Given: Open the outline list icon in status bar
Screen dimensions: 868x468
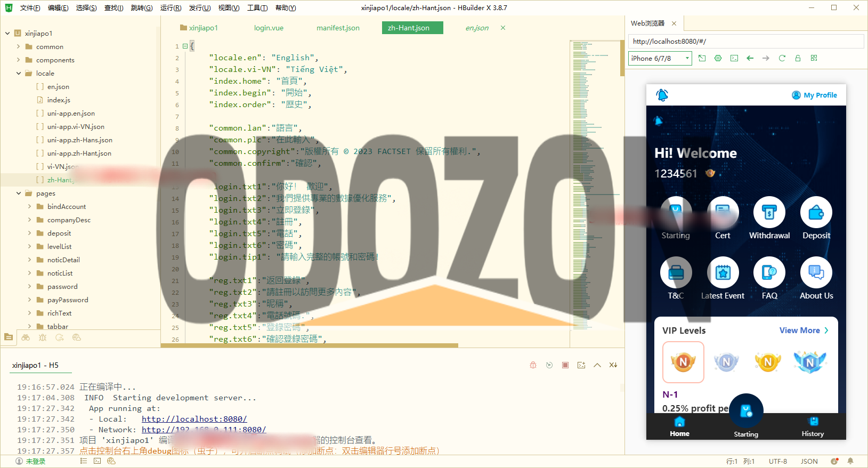Looking at the screenshot, I should coord(84,461).
